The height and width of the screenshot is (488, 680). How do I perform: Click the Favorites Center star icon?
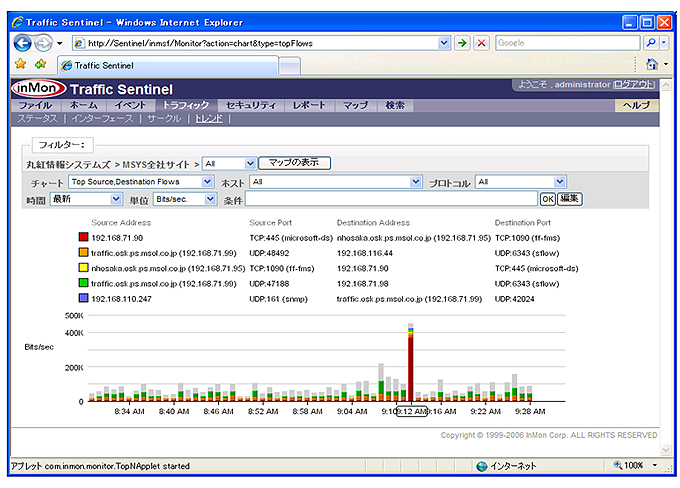coord(20,64)
